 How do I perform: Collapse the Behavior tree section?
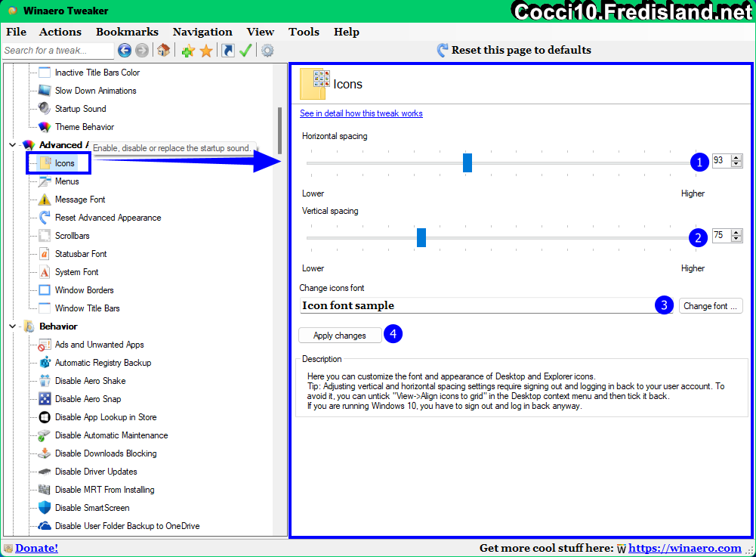point(13,326)
